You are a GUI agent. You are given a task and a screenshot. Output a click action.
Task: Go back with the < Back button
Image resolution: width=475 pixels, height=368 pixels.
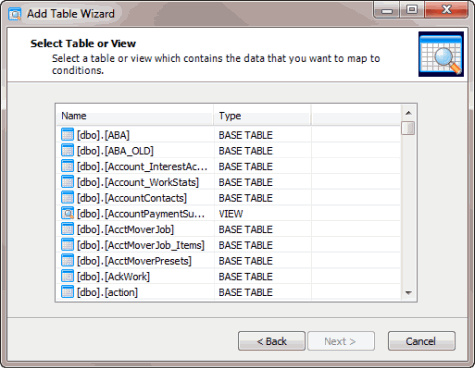click(272, 341)
